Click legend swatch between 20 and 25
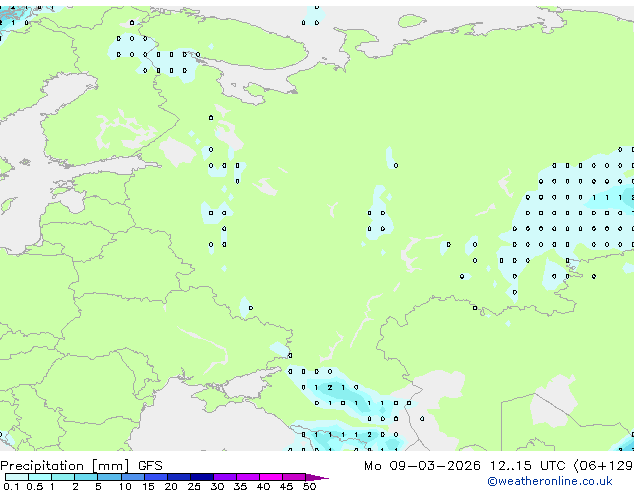The image size is (634, 490). 179,477
